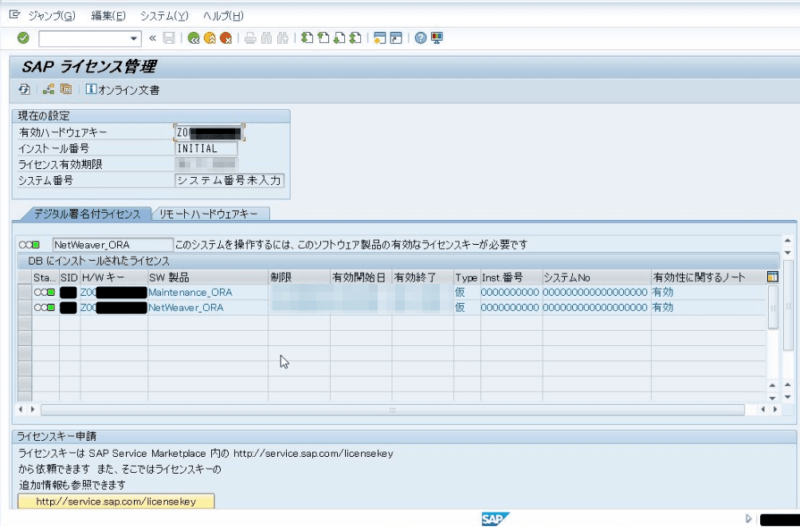Open the 編集(E) menu
The height and width of the screenshot is (531, 800).
click(x=108, y=16)
